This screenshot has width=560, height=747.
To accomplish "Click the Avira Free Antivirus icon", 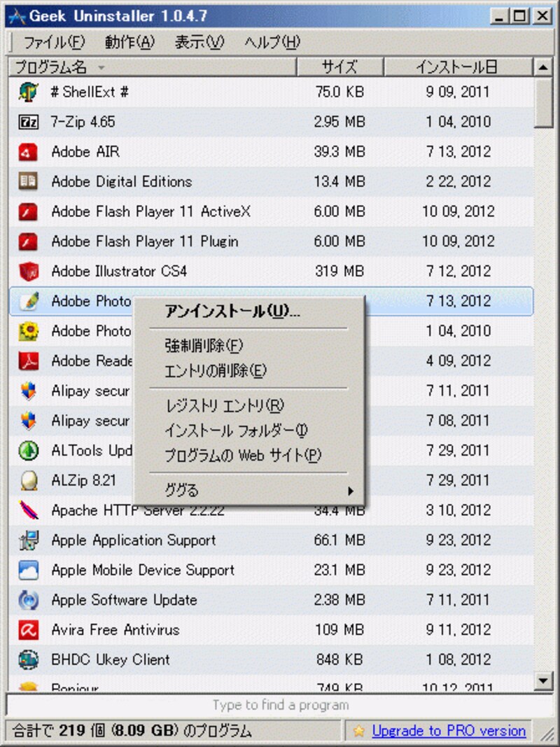I will click(28, 630).
